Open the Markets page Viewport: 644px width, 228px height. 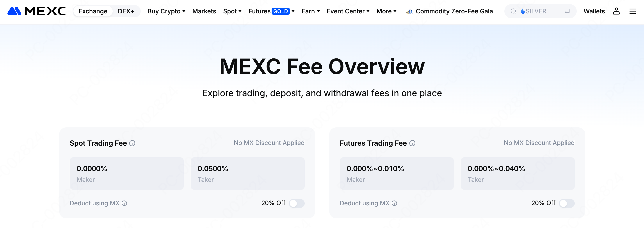tap(204, 11)
